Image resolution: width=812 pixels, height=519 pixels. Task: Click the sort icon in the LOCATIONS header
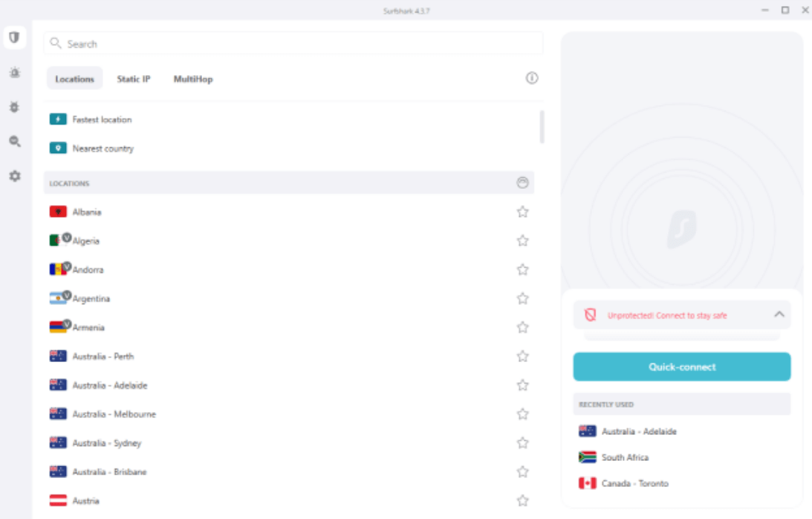[522, 182]
